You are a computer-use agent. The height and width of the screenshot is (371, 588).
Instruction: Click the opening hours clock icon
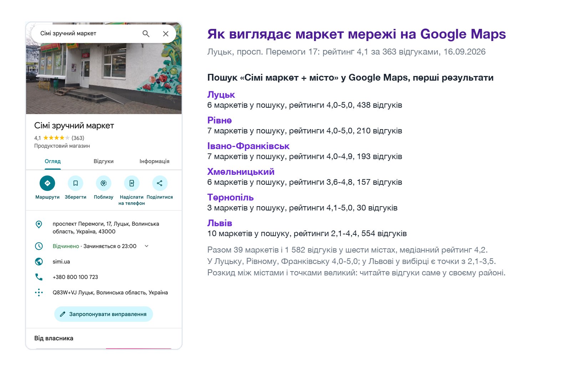[39, 246]
